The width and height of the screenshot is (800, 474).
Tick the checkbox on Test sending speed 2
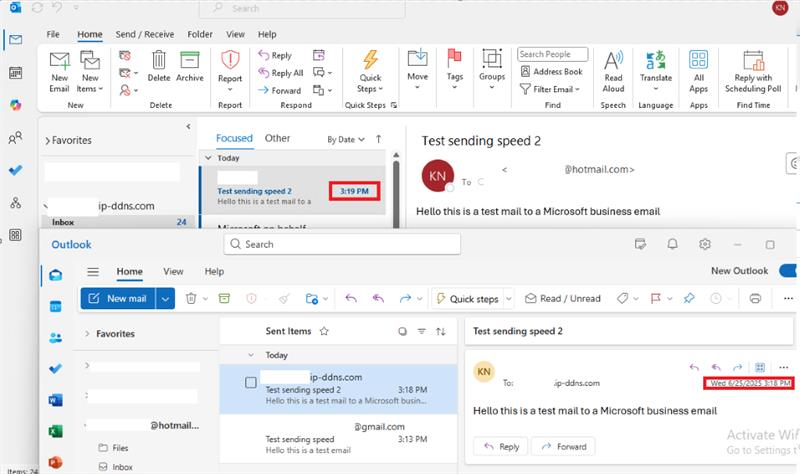point(251,383)
